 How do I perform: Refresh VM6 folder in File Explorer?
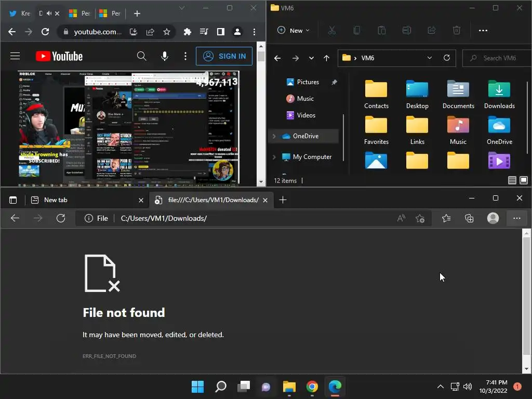[x=447, y=58]
